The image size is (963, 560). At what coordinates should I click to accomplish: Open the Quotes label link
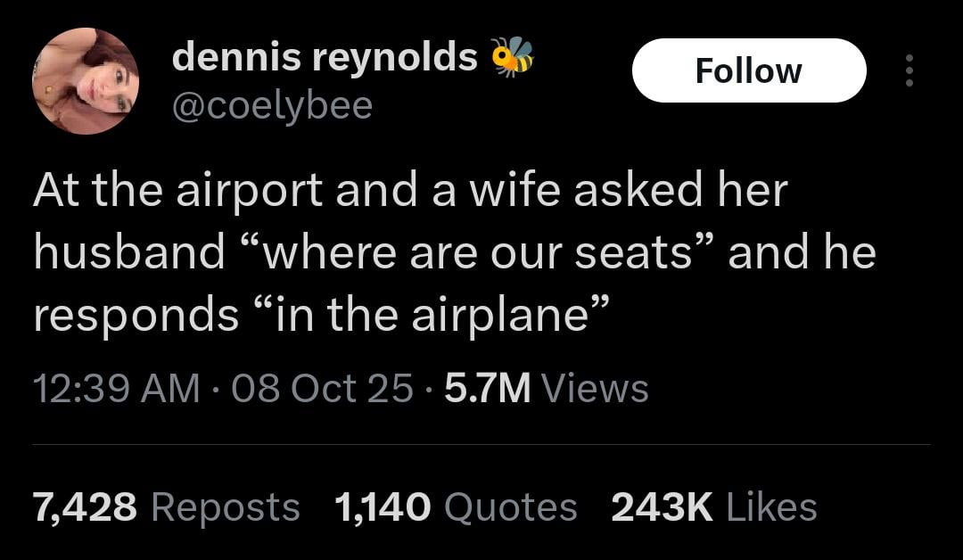coord(510,507)
